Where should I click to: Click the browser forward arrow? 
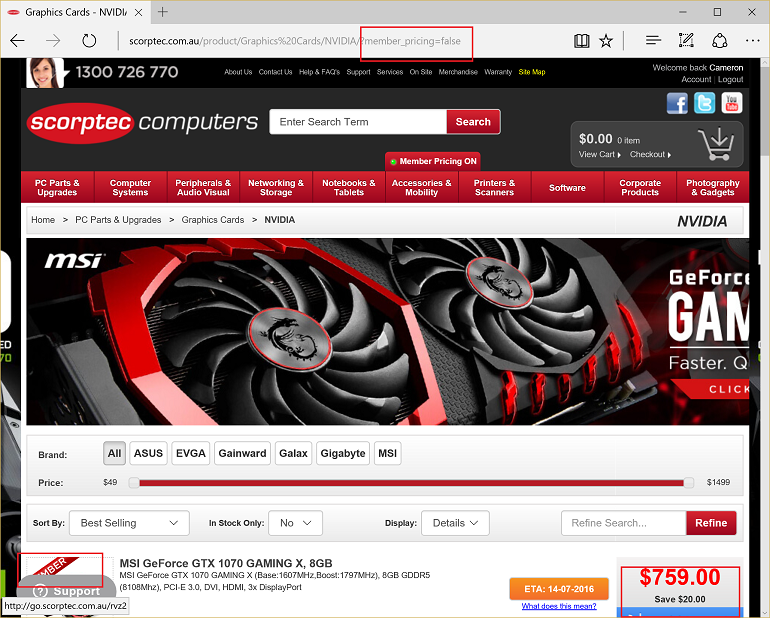53,41
